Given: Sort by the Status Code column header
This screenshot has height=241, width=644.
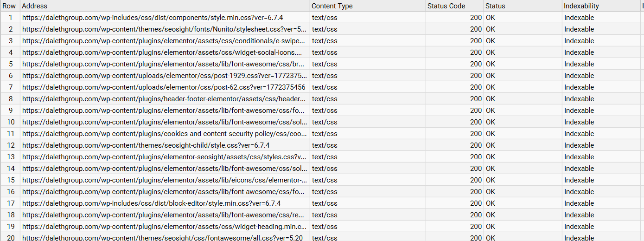Looking at the screenshot, I should tap(446, 6).
